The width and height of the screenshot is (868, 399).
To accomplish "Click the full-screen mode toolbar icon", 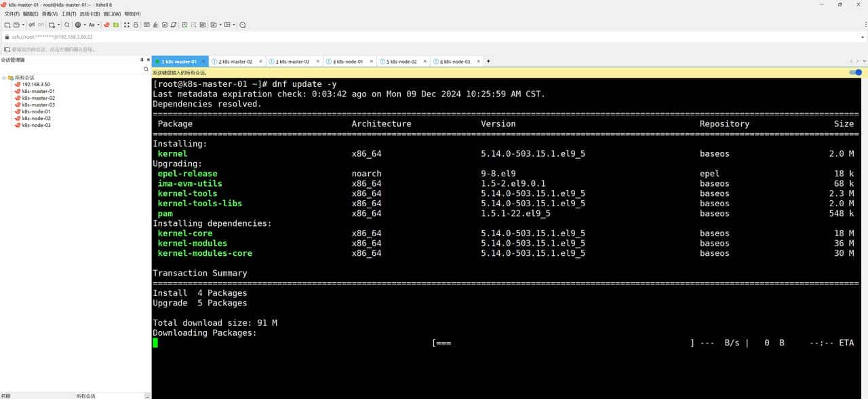I will 126,25.
